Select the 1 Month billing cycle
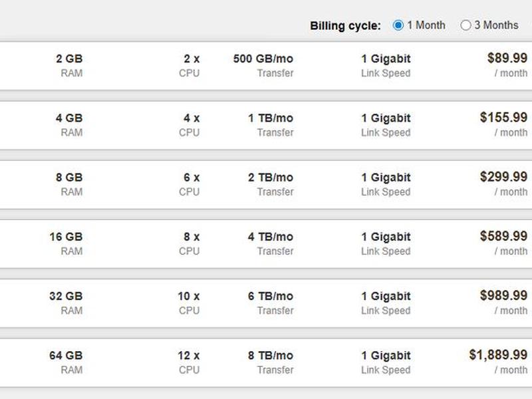 [398, 25]
